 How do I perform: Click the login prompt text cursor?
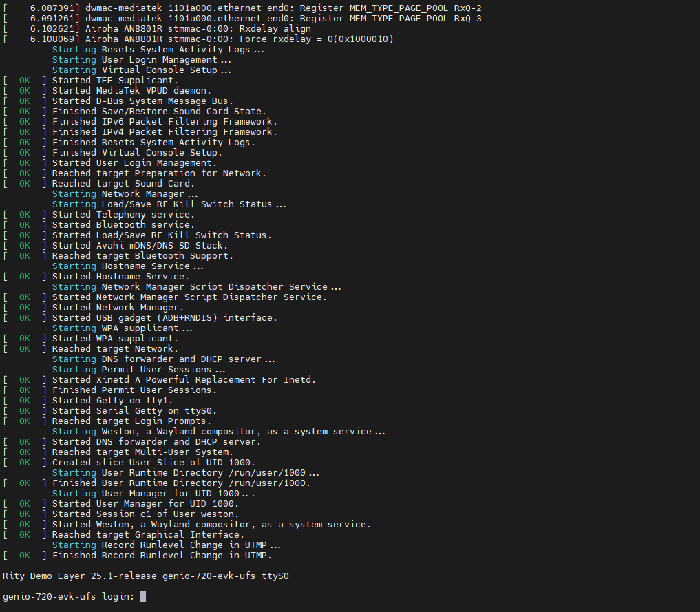pos(143,596)
